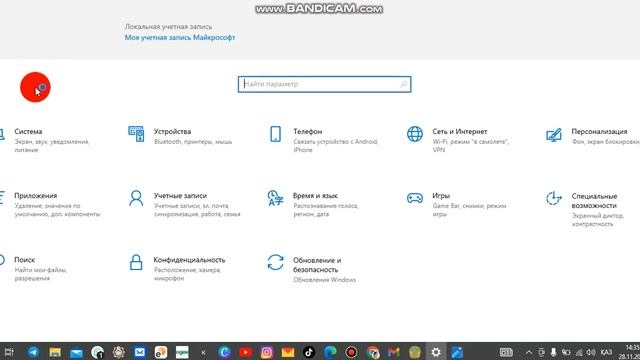Open the egov taskbar icon
The image size is (640, 360).
click(182, 352)
